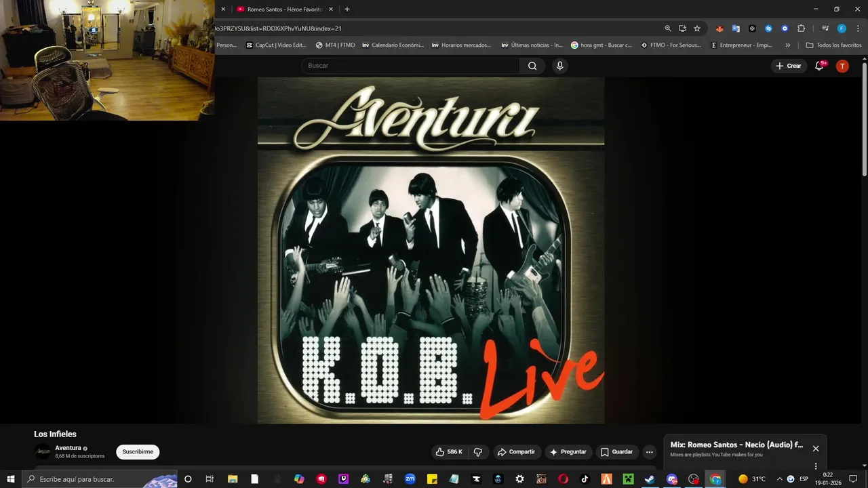Open the Windows Start menu
The height and width of the screenshot is (488, 868).
11,479
